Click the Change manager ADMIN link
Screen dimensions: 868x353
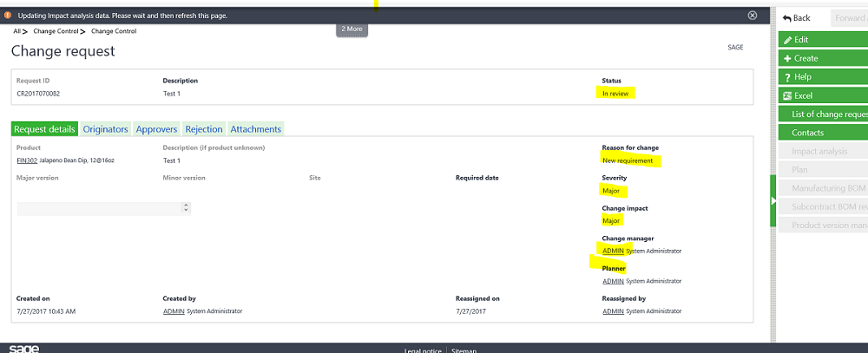(613, 251)
